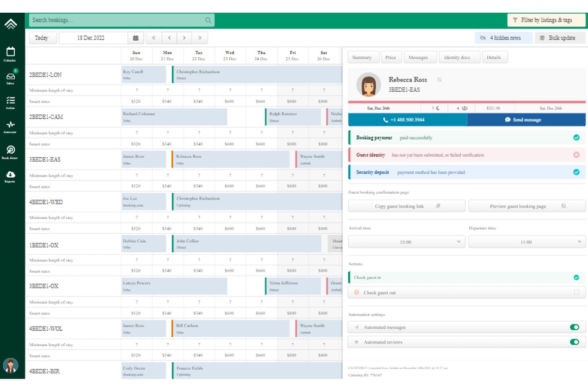Screen dimensions: 588x392
Task: Go to previous day with left arrow
Action: (x=169, y=38)
